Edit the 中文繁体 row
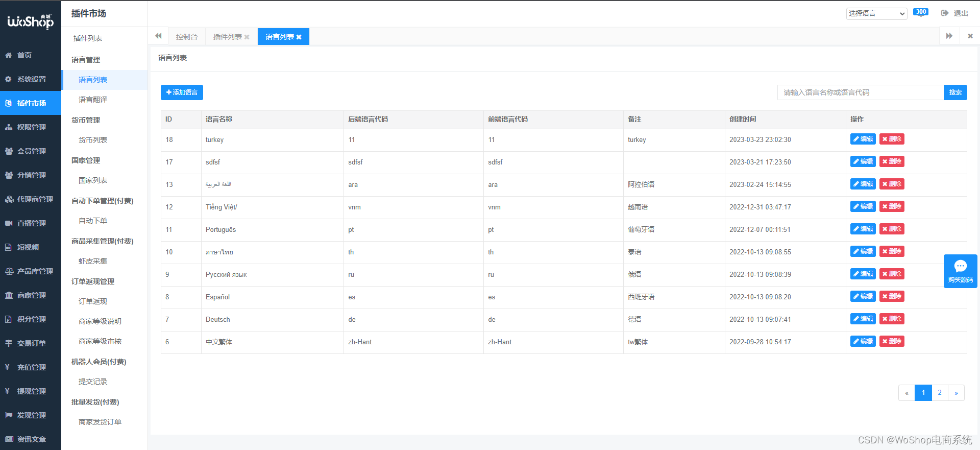Viewport: 980px width, 450px height. (863, 341)
